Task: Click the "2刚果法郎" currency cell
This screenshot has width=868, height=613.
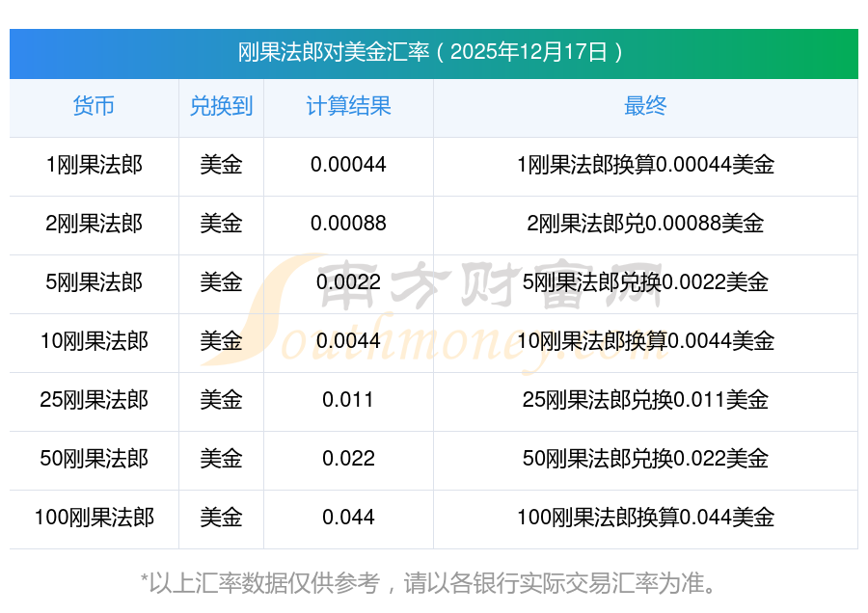Action: point(94,224)
